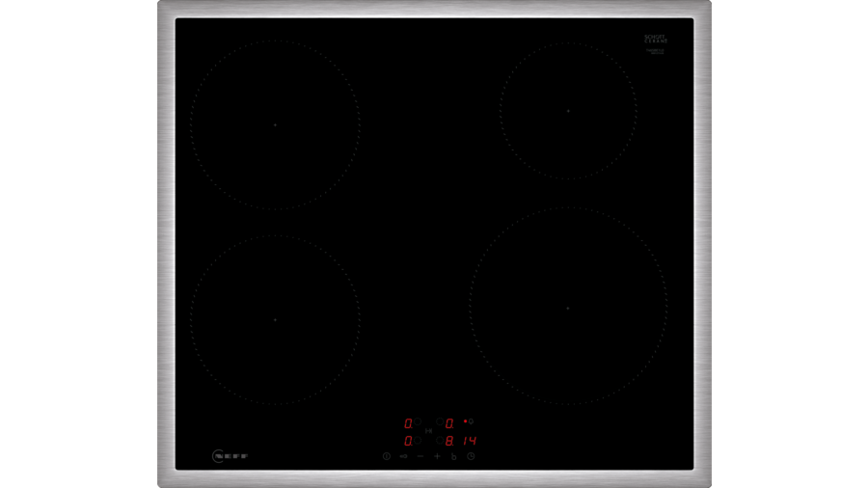The image size is (868, 488).
Task: Click the brand logo at bottom left
Action: click(219, 454)
